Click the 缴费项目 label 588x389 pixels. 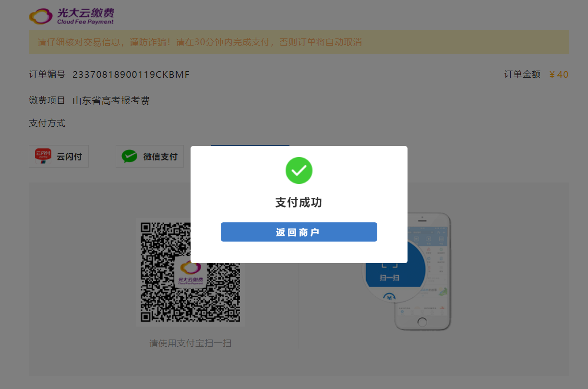[47, 101]
